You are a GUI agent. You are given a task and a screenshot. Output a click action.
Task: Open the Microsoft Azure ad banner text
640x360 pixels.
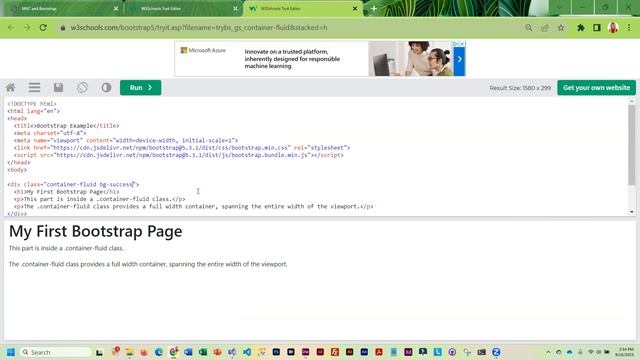point(292,59)
